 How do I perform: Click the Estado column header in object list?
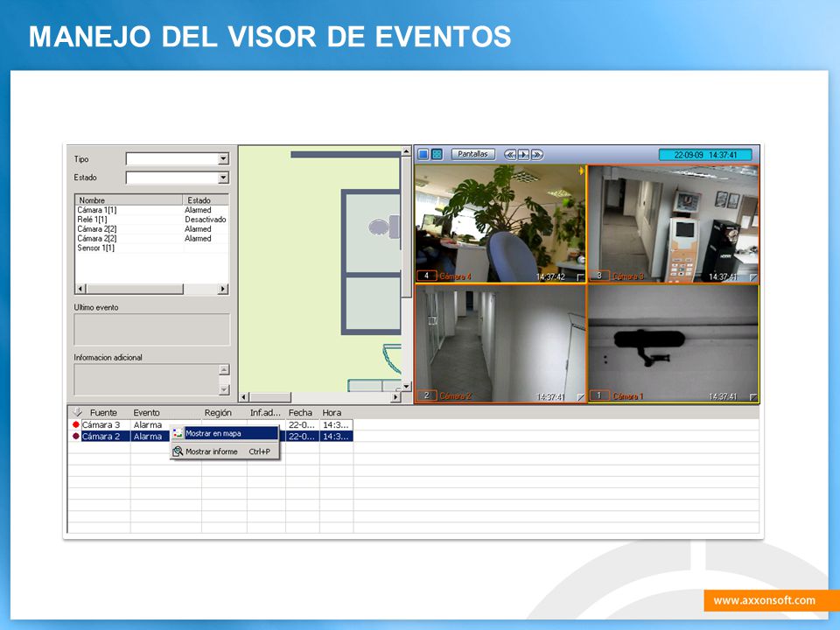coord(205,199)
